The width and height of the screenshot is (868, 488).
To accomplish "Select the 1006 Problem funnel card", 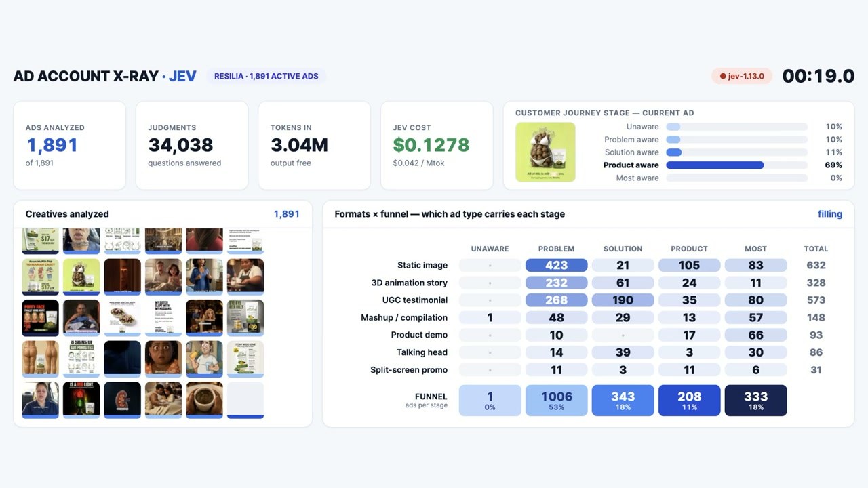I will pyautogui.click(x=557, y=401).
